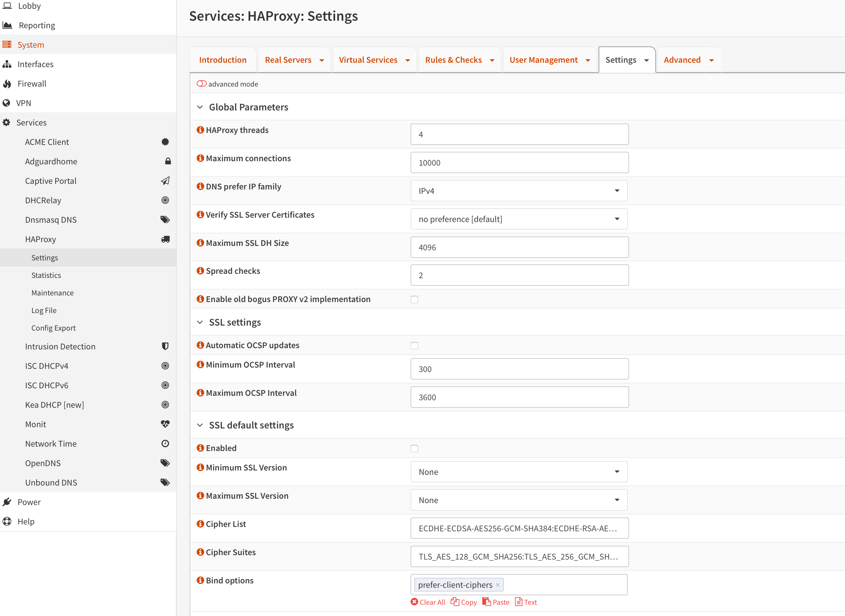Screen dimensions: 845x616
Task: Collapse the Global Parameters section
Action: (200, 107)
